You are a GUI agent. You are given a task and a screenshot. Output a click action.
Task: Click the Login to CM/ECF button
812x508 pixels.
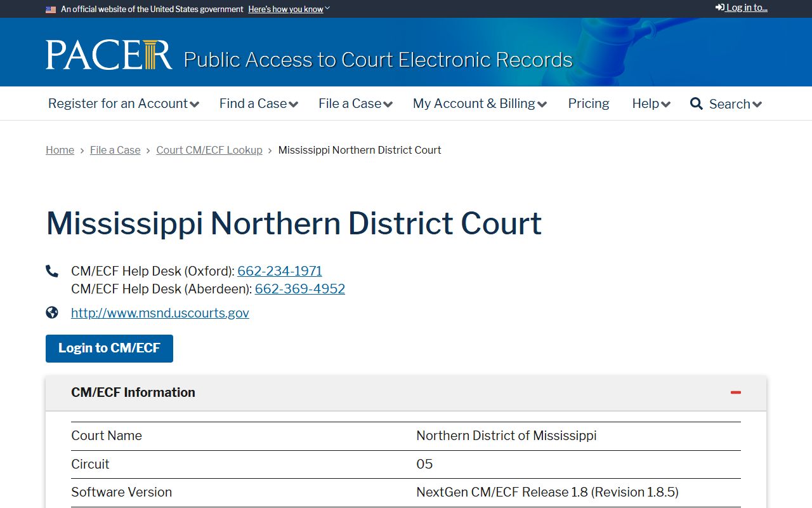coord(109,348)
